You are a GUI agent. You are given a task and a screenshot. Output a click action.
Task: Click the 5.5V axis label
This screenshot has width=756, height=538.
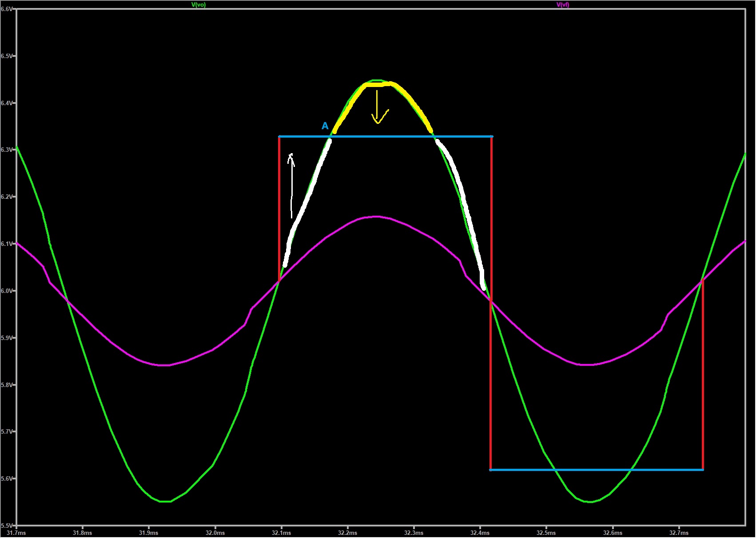tap(7, 526)
